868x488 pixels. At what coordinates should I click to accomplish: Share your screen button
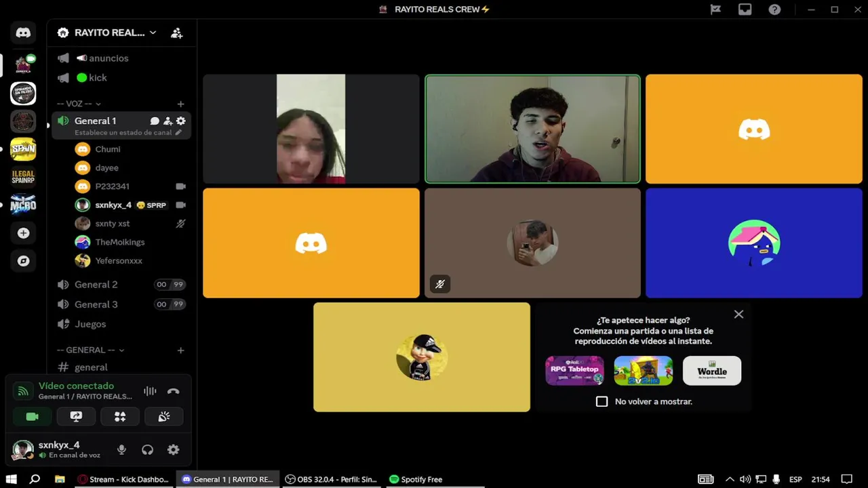click(x=76, y=417)
